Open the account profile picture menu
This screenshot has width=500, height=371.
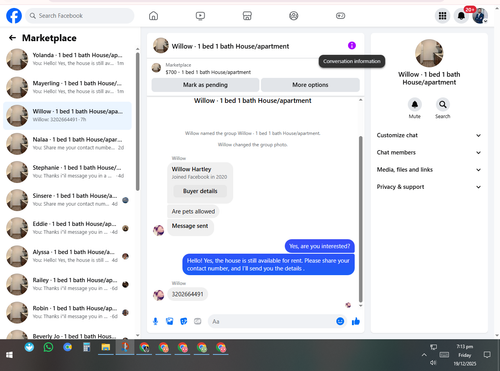480,16
